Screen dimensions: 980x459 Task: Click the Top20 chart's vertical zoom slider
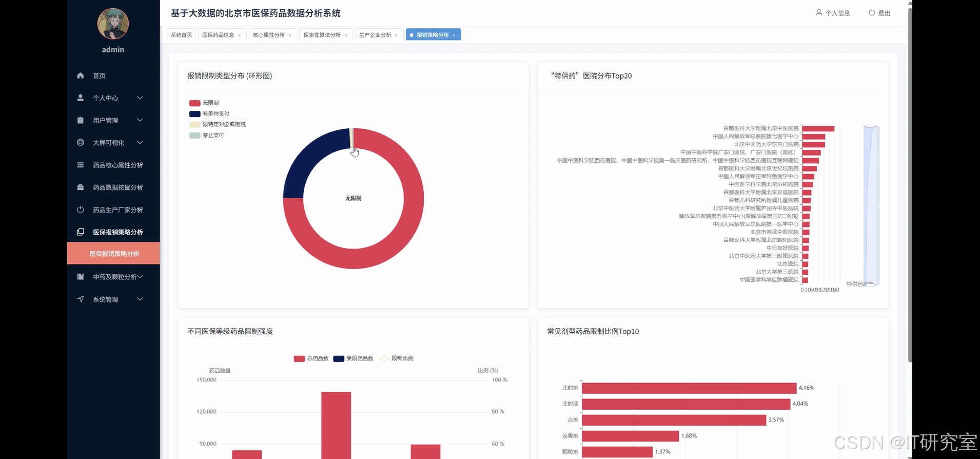[x=871, y=205]
